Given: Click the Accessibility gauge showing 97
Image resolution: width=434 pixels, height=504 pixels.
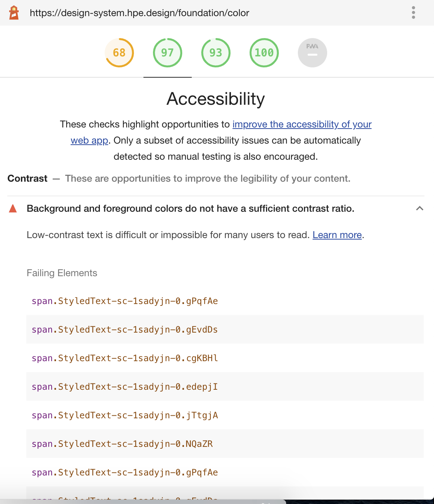Looking at the screenshot, I should point(168,52).
